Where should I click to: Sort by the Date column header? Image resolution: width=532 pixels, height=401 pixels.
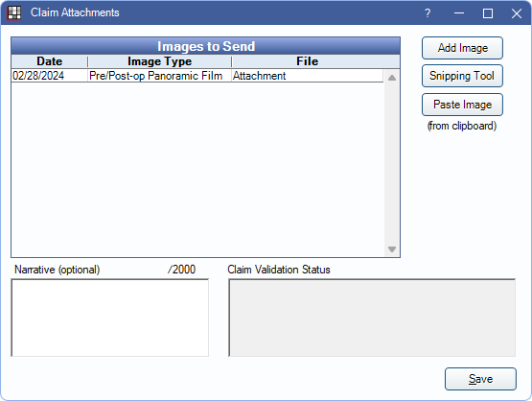pos(50,61)
